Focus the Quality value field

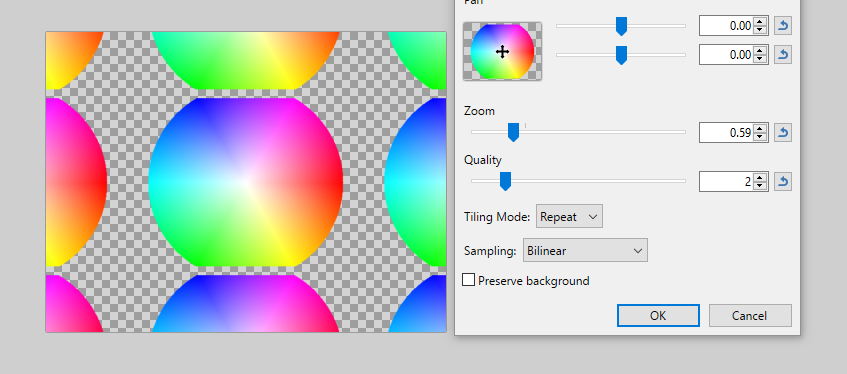tap(726, 182)
